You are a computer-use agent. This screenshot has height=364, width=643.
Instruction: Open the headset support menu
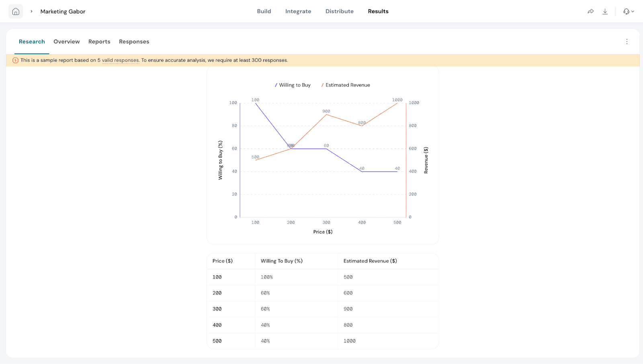pyautogui.click(x=628, y=11)
